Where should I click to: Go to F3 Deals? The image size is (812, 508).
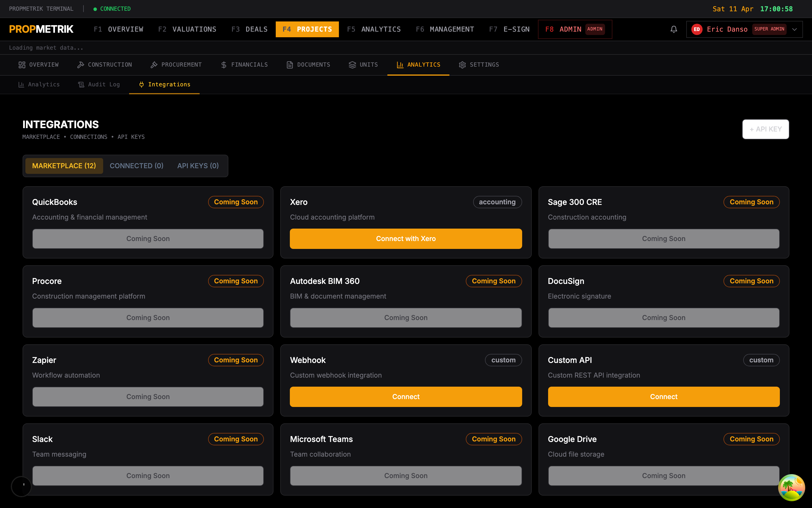[x=249, y=29]
